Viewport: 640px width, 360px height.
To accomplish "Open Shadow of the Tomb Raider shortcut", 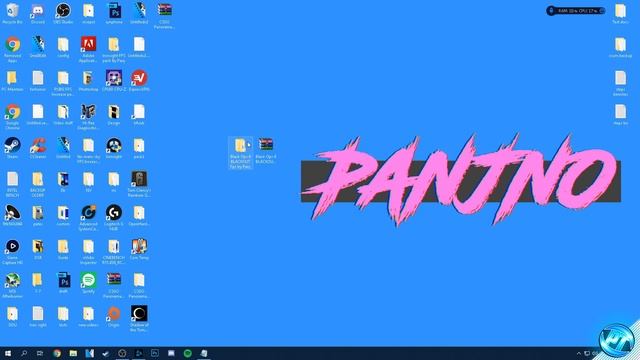I will pyautogui.click(x=139, y=313).
